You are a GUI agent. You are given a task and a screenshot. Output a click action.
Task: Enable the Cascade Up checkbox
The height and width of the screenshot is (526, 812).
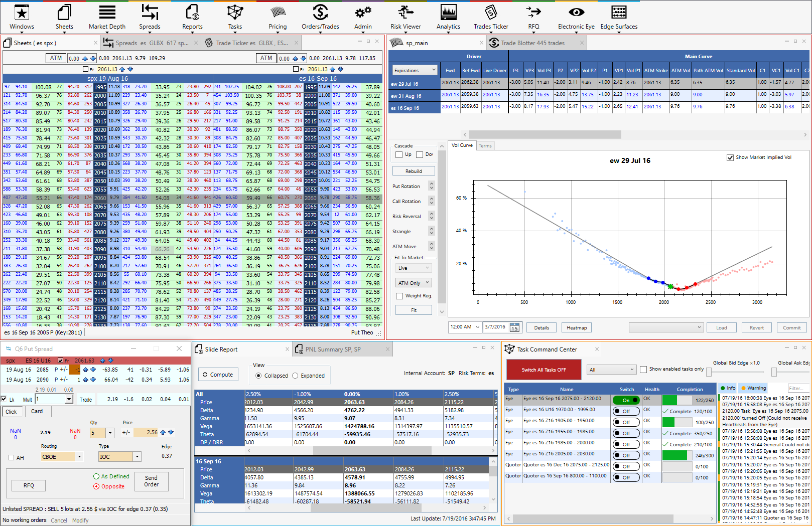point(399,154)
